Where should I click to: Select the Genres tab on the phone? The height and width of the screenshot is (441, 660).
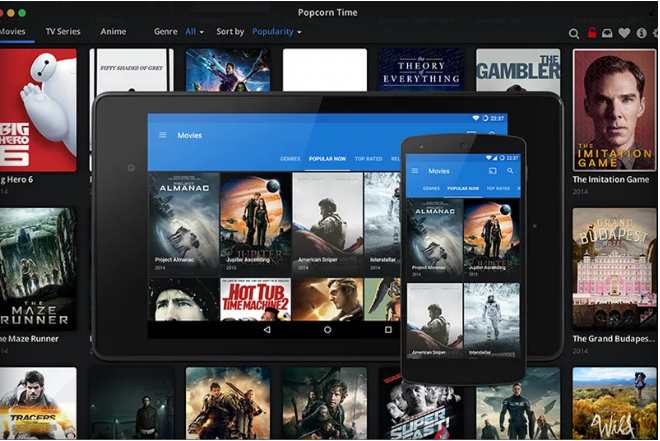tap(431, 189)
